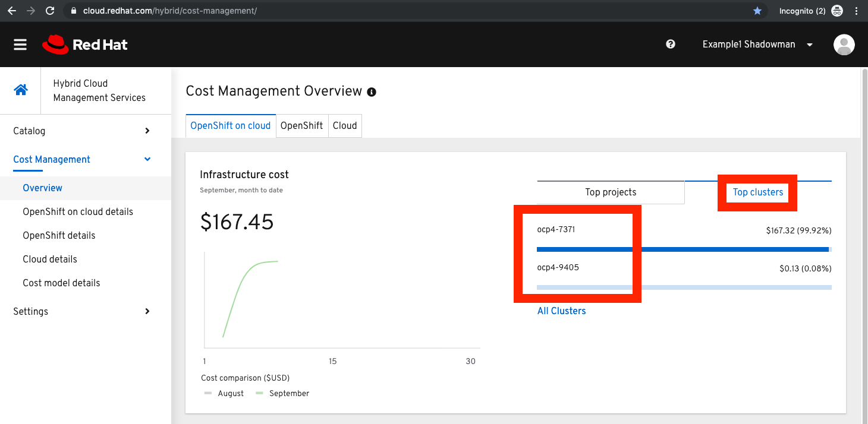This screenshot has width=868, height=424.
Task: Click the Infrastructure cost heading
Action: click(x=244, y=175)
